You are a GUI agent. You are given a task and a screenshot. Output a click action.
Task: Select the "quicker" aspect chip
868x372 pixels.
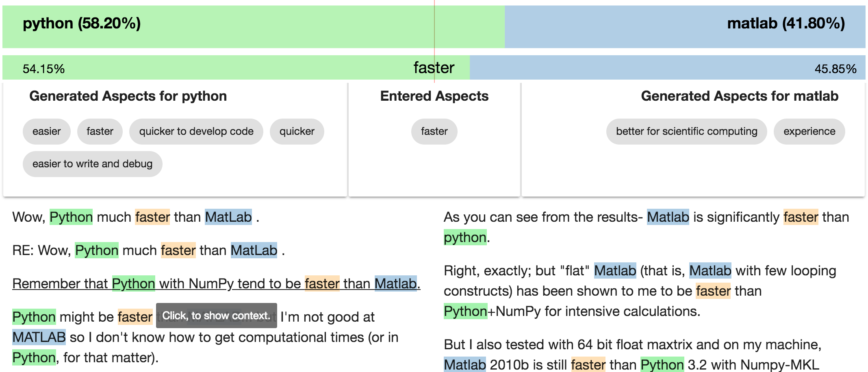[297, 132]
